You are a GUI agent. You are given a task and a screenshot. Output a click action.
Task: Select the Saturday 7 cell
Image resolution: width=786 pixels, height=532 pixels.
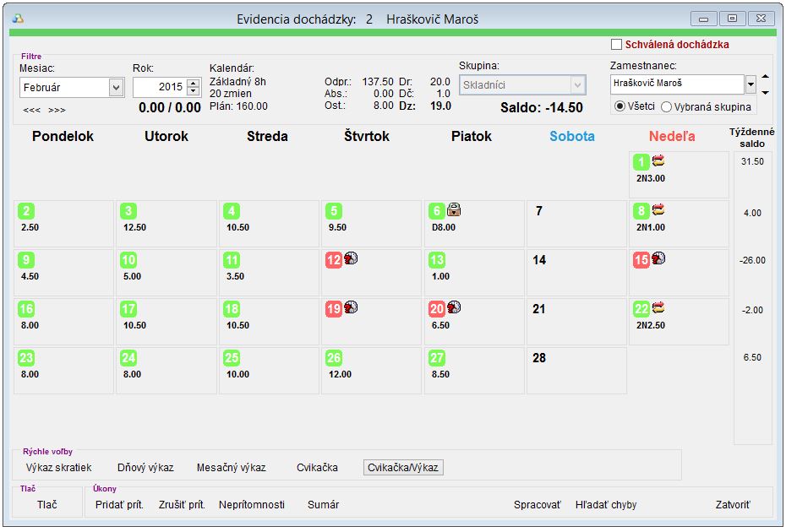pos(576,224)
